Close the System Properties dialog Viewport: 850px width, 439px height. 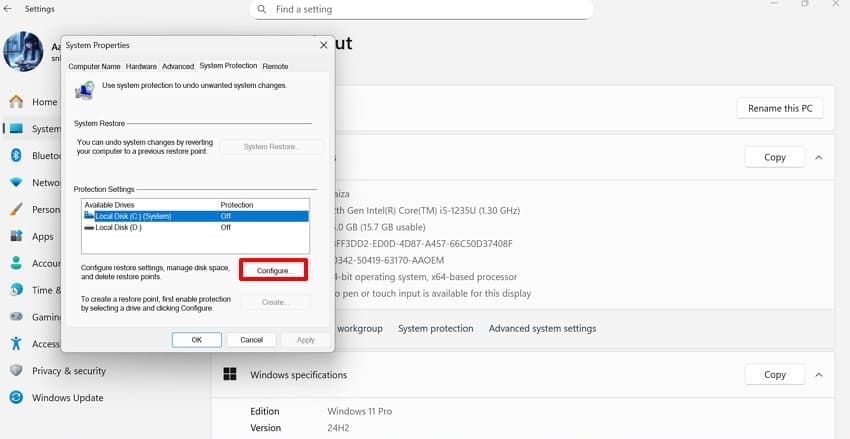coord(324,46)
